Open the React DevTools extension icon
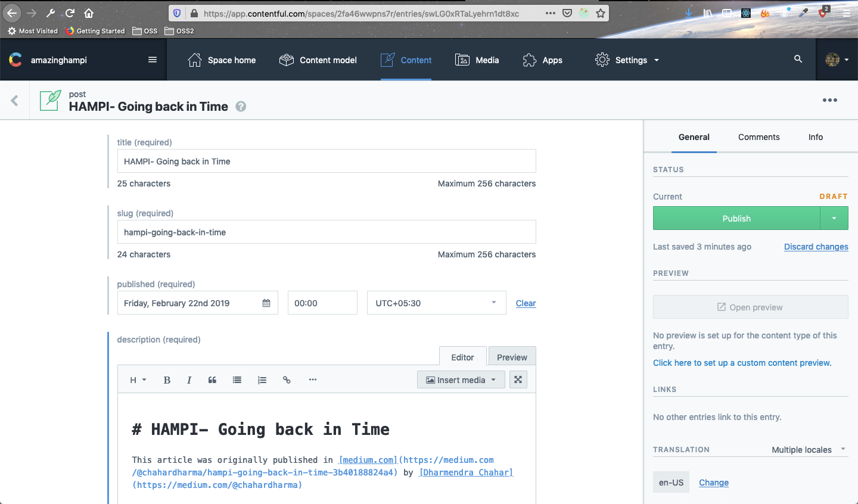858x504 pixels. pos(746,13)
